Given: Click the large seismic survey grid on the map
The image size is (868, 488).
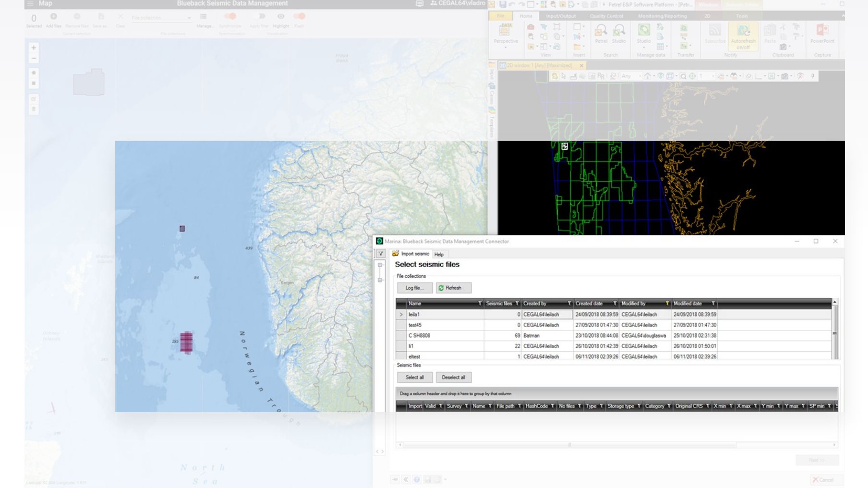Looking at the screenshot, I should (186, 342).
